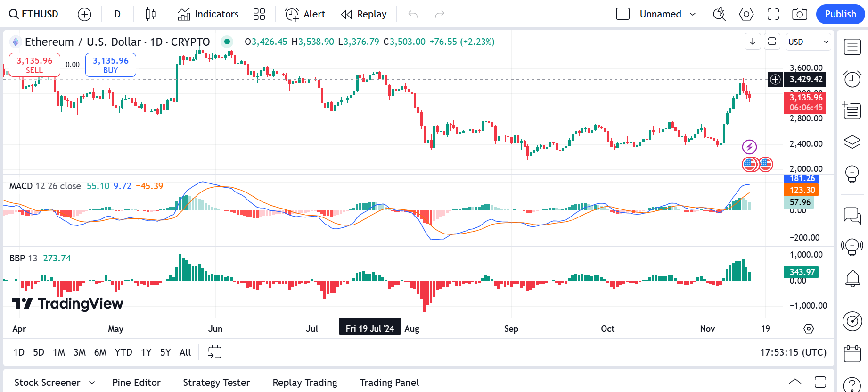Open the Watchlist panel icon
This screenshot has width=868, height=392.
(x=852, y=47)
